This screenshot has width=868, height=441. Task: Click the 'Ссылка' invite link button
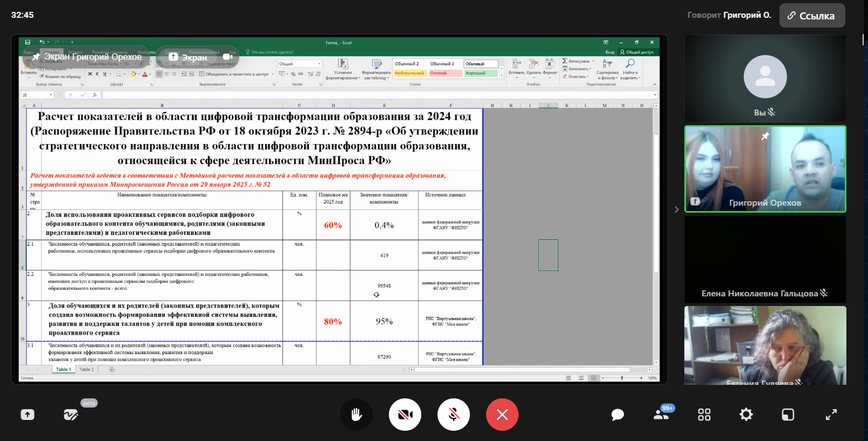pos(812,16)
